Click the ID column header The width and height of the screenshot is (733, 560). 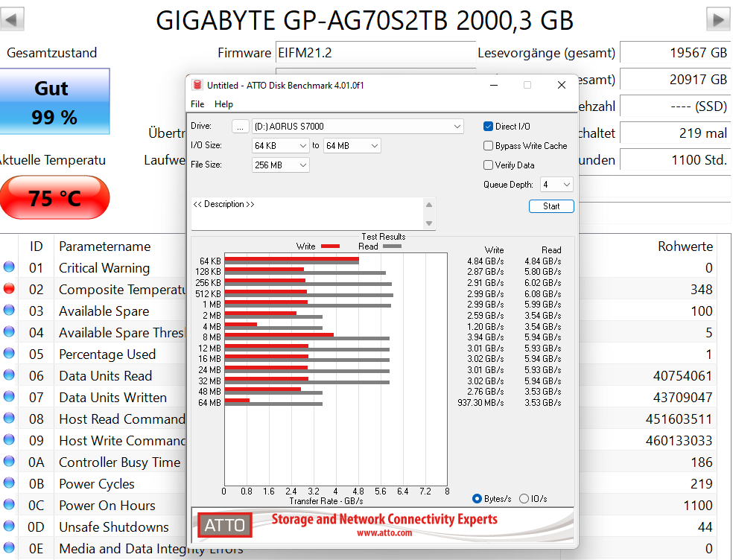click(36, 246)
